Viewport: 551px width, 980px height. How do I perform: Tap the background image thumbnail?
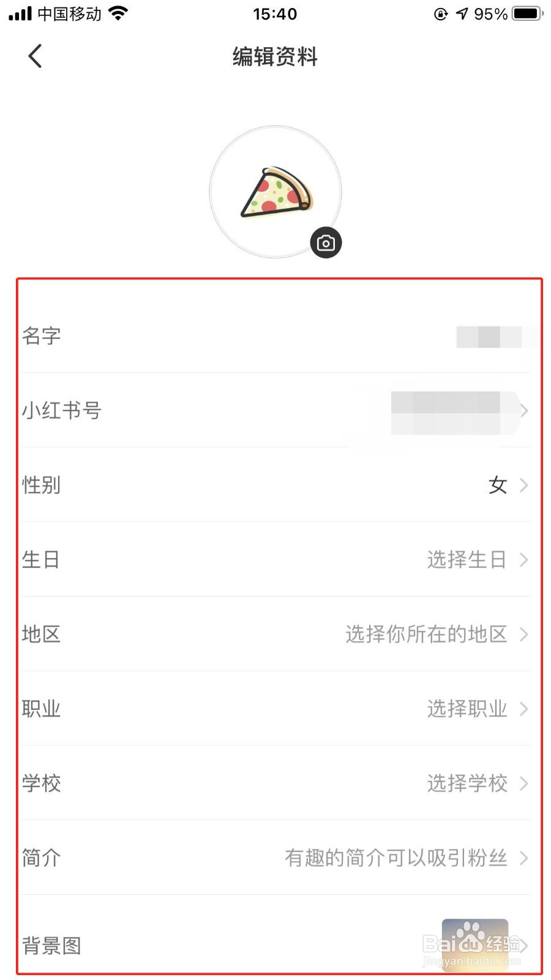click(x=475, y=945)
